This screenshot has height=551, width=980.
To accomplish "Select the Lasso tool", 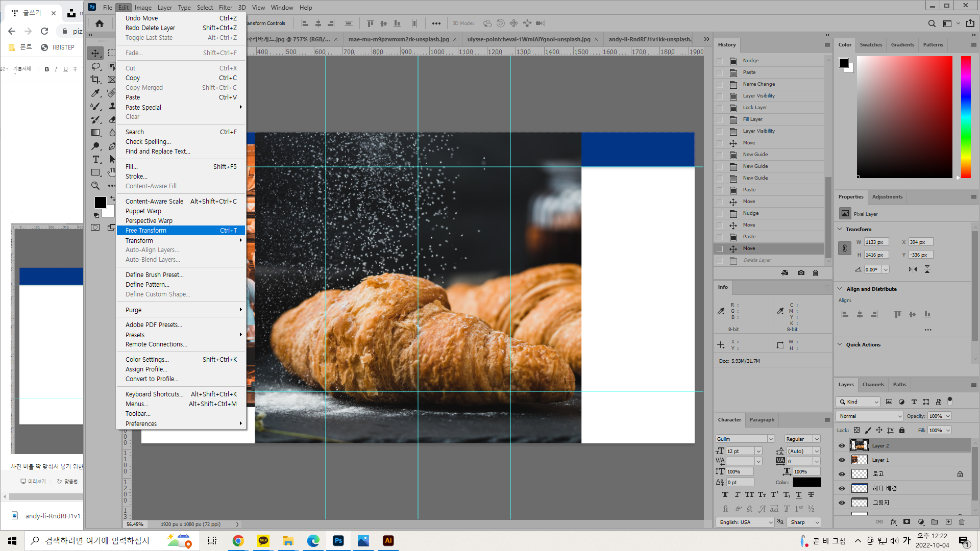I will 95,66.
